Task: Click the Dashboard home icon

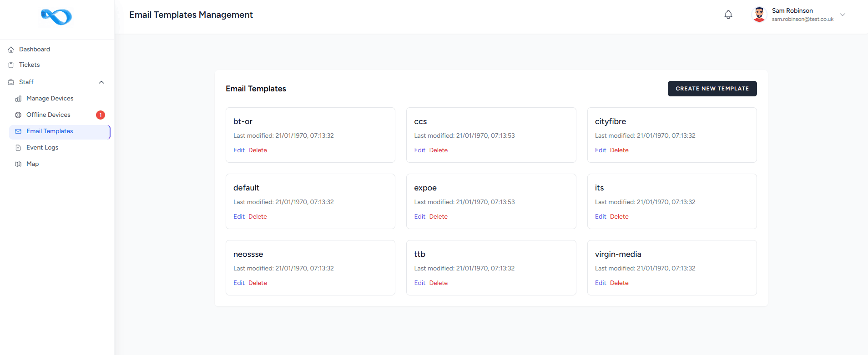Action: [11, 50]
